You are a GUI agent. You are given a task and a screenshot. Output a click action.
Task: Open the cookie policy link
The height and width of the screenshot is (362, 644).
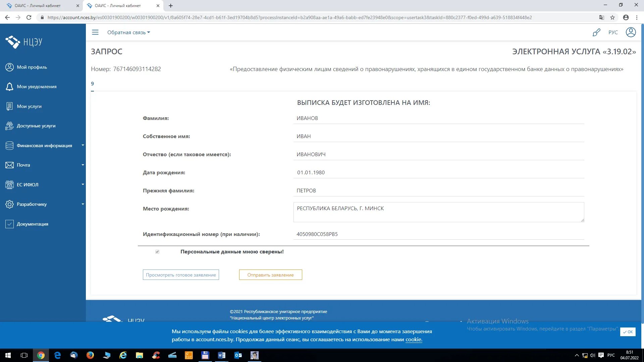click(x=414, y=340)
